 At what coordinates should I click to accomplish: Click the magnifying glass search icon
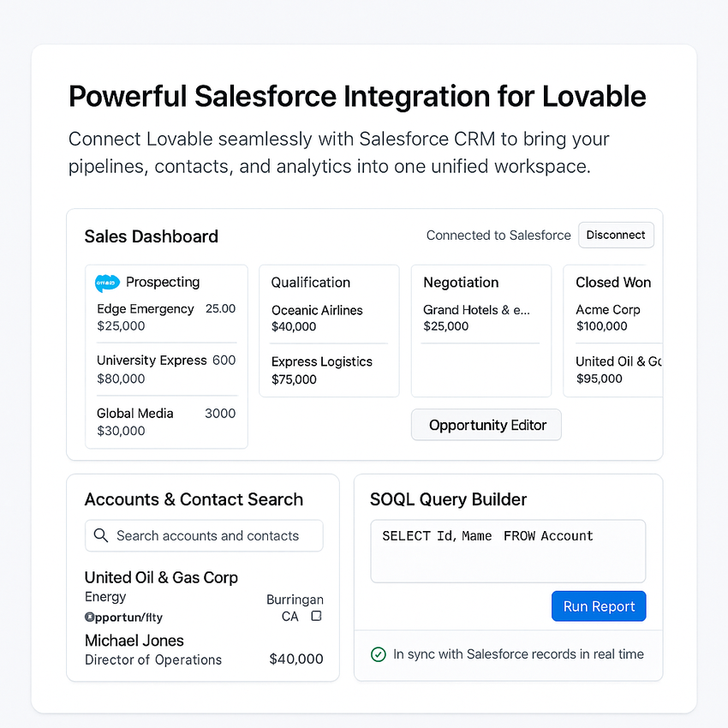point(101,535)
